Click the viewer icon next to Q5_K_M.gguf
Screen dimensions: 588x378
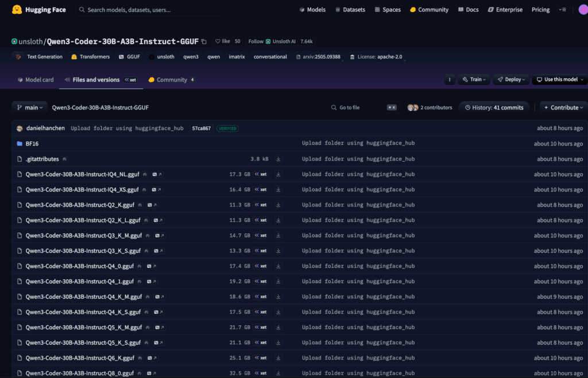(160, 328)
